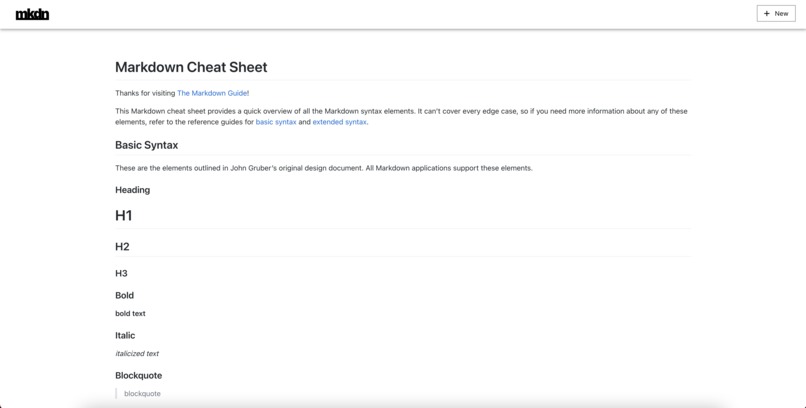
Task: Click the H1 sample heading
Action: click(x=123, y=216)
